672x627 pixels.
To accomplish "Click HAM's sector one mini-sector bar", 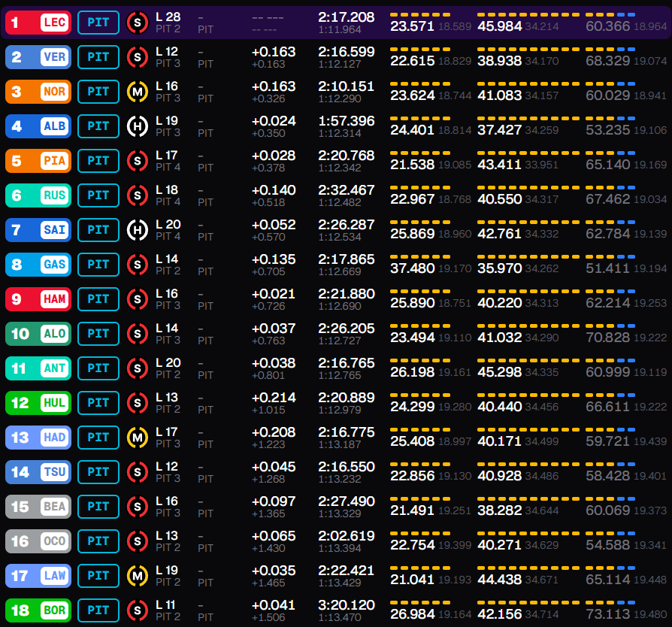I will click(x=420, y=292).
